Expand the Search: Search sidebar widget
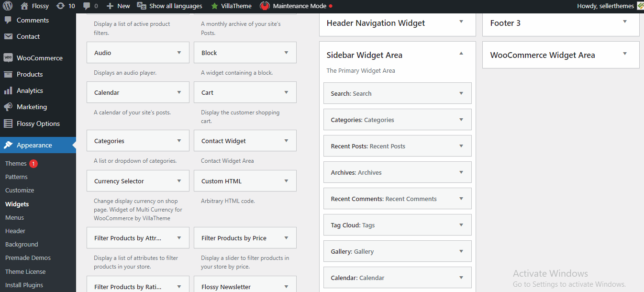The width and height of the screenshot is (644, 292). (x=461, y=93)
